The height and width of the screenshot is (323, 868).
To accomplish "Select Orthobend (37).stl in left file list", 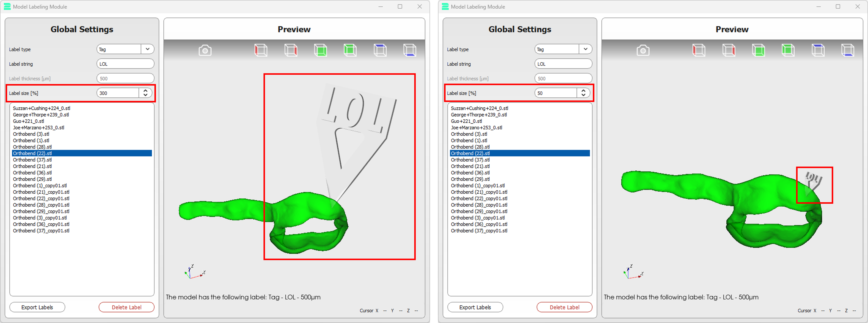I will point(32,160).
